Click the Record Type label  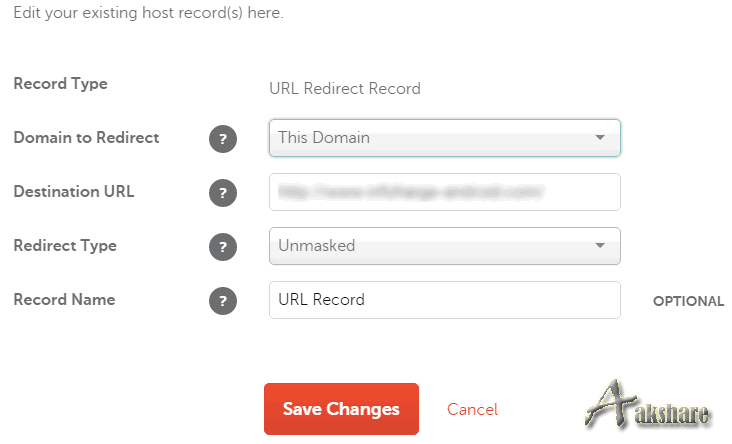click(60, 84)
